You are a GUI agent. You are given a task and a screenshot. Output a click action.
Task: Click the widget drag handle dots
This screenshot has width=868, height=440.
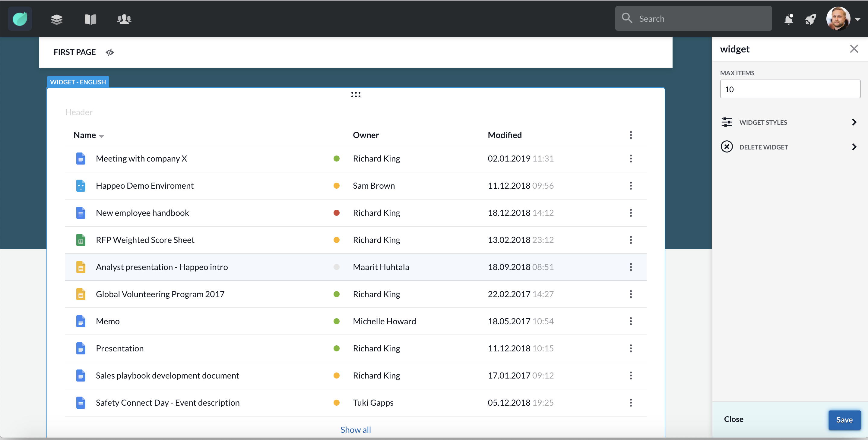click(356, 95)
